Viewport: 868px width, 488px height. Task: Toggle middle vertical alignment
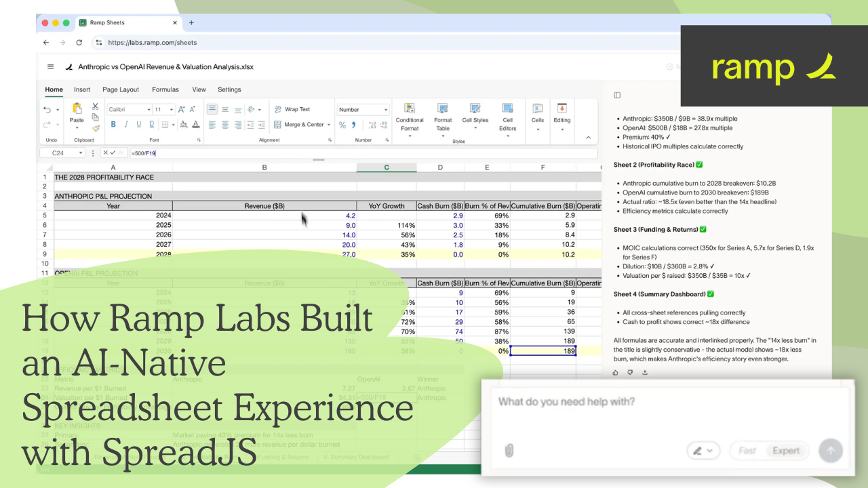pyautogui.click(x=224, y=109)
